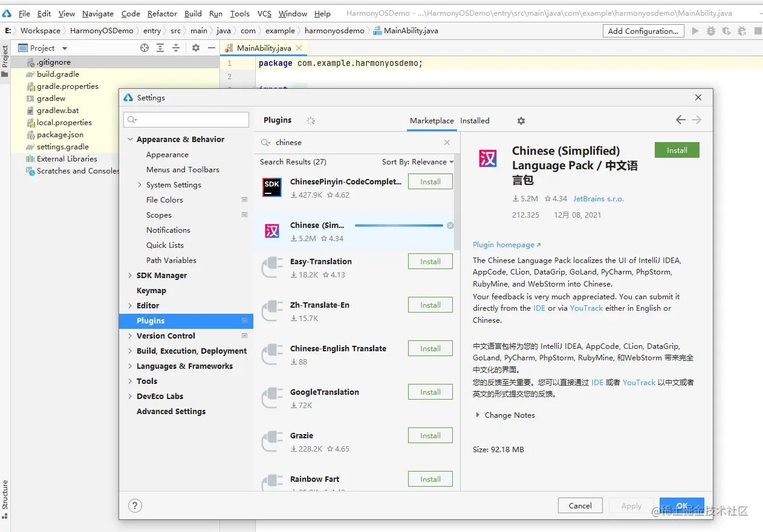Click the forward navigation arrow in Settings
Viewport: 763px width, 532px height.
click(x=696, y=120)
